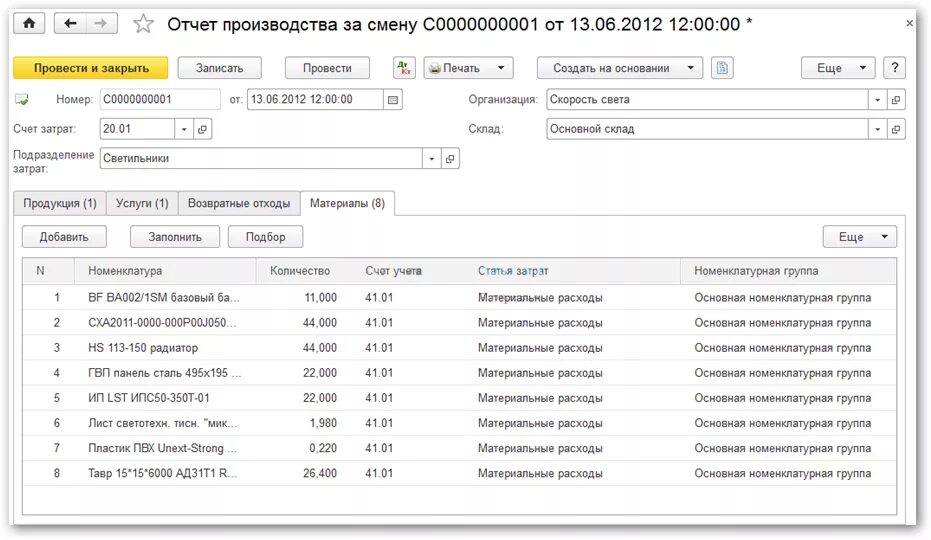The width and height of the screenshot is (931, 540).
Task: Open calendar picker for date field
Action: [392, 100]
